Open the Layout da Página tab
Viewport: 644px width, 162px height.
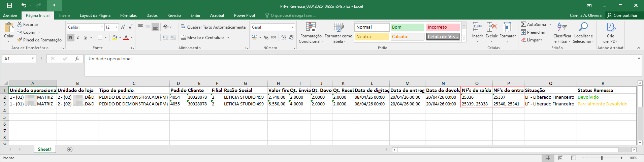(95, 15)
